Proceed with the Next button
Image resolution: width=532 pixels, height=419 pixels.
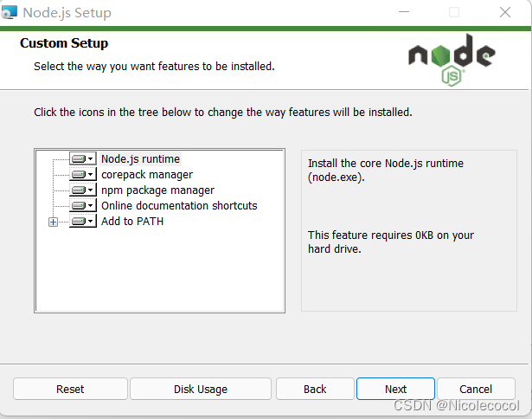tap(395, 389)
